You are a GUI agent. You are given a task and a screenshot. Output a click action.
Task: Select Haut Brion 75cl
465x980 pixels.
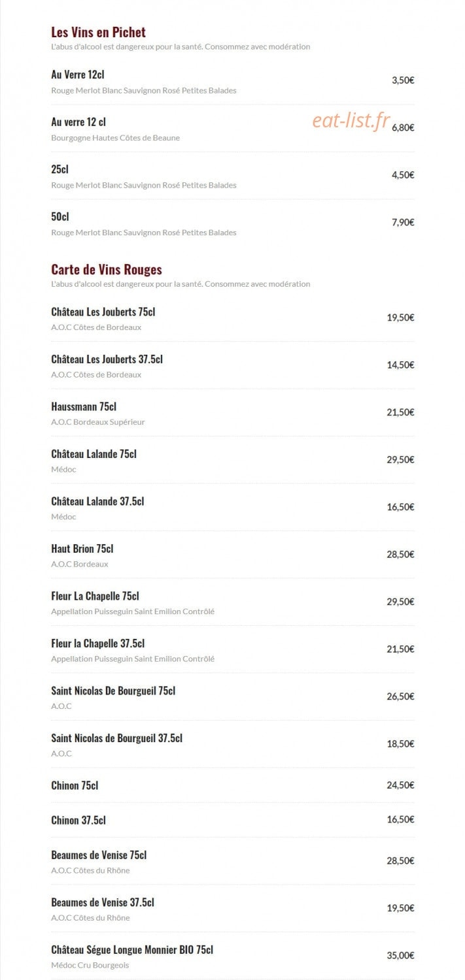[233, 555]
